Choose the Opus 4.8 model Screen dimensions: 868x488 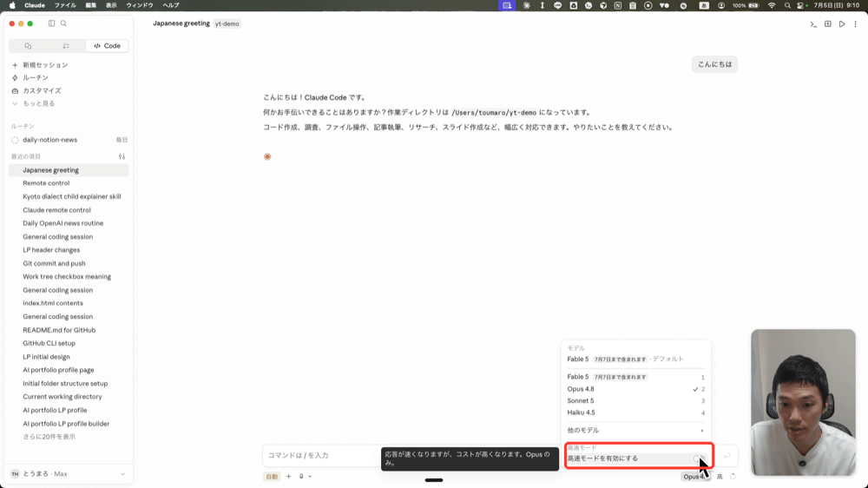[635, 389]
